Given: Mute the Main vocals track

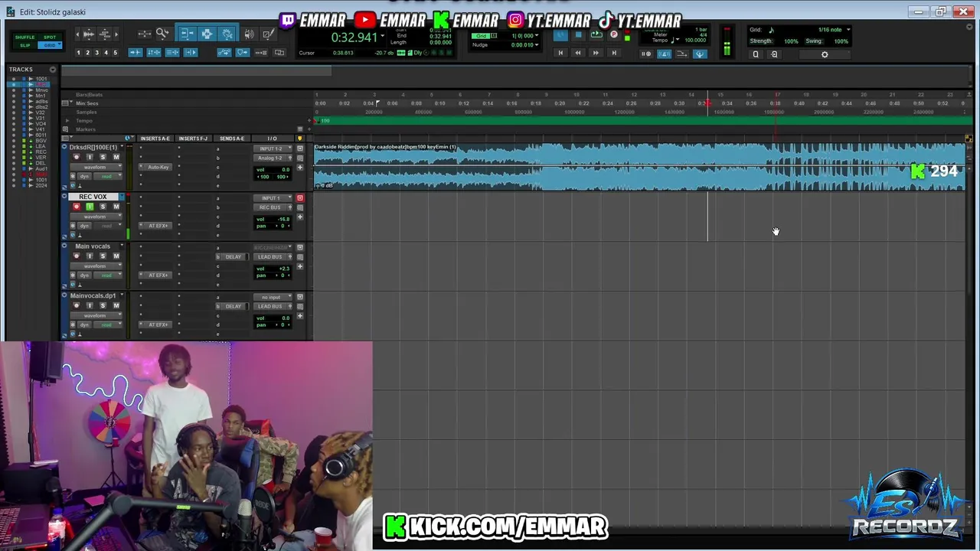Looking at the screenshot, I should click(116, 256).
